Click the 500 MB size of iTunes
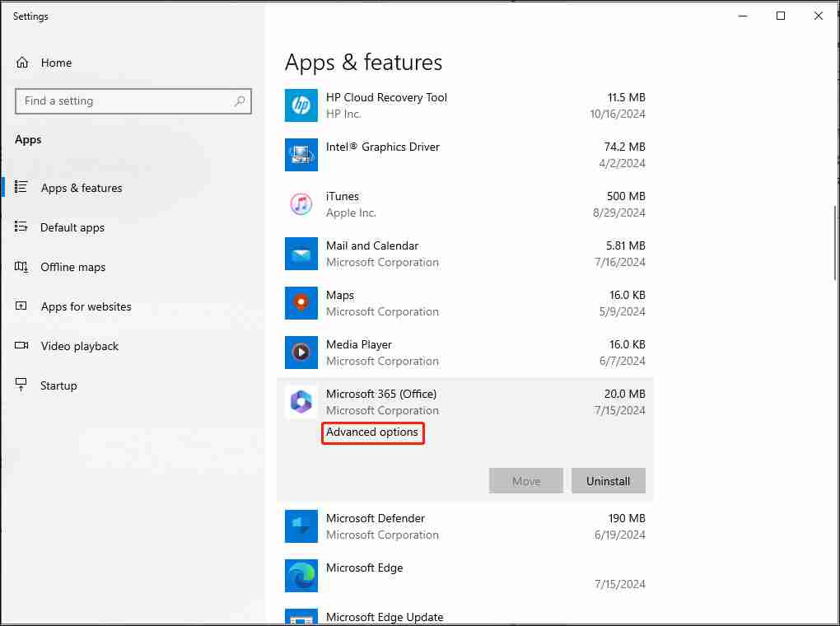 coord(626,196)
